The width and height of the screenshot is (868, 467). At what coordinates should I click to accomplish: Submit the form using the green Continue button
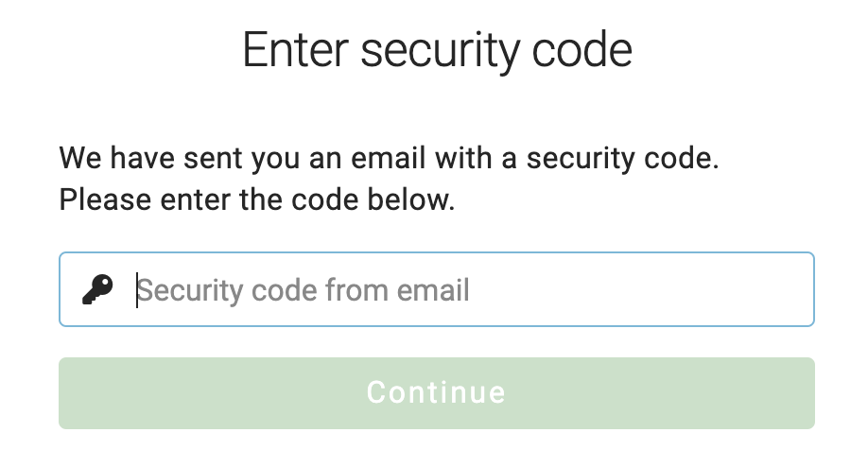click(x=437, y=393)
